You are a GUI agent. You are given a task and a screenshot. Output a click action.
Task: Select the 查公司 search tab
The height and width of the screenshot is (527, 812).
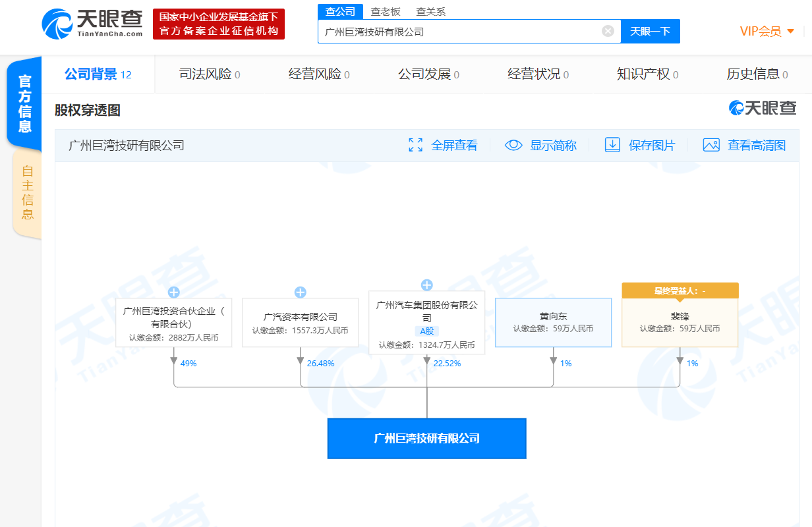(340, 11)
